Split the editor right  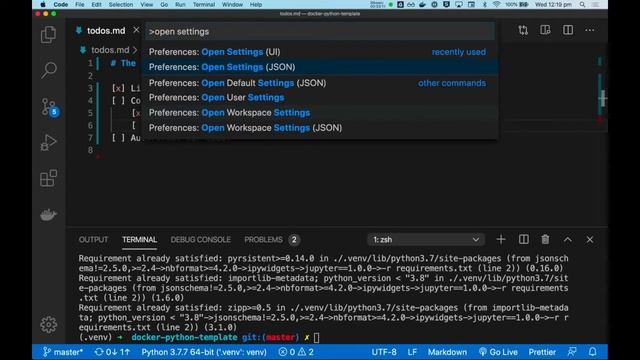pos(568,30)
